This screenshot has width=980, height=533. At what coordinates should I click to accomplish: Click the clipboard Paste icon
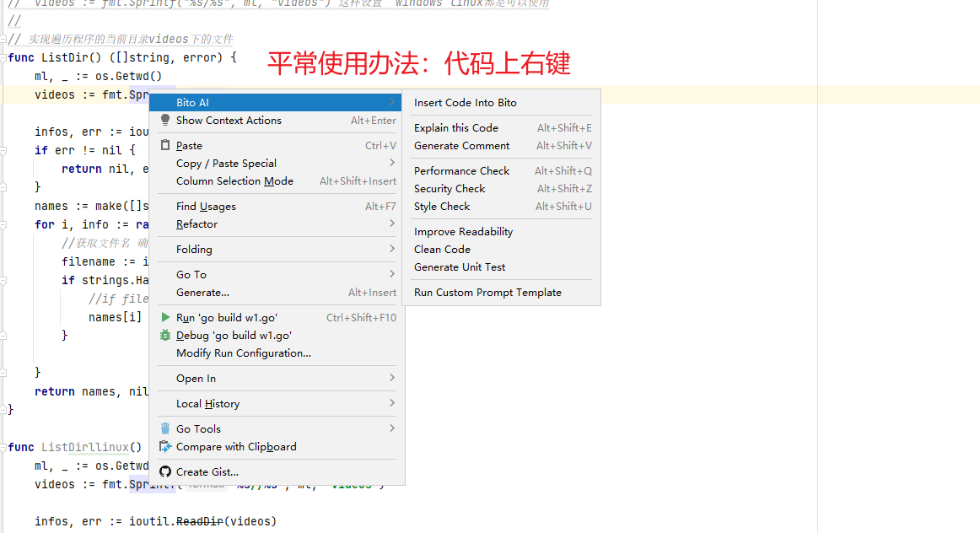tap(165, 145)
